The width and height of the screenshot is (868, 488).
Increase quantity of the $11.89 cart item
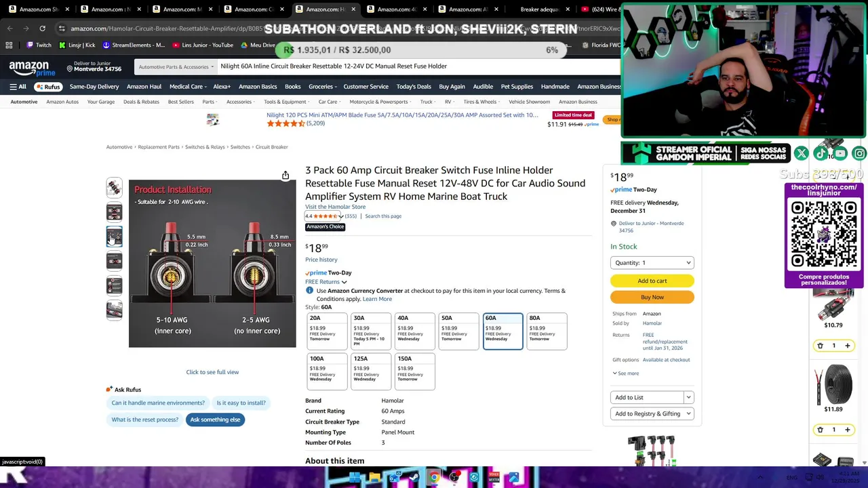click(847, 430)
